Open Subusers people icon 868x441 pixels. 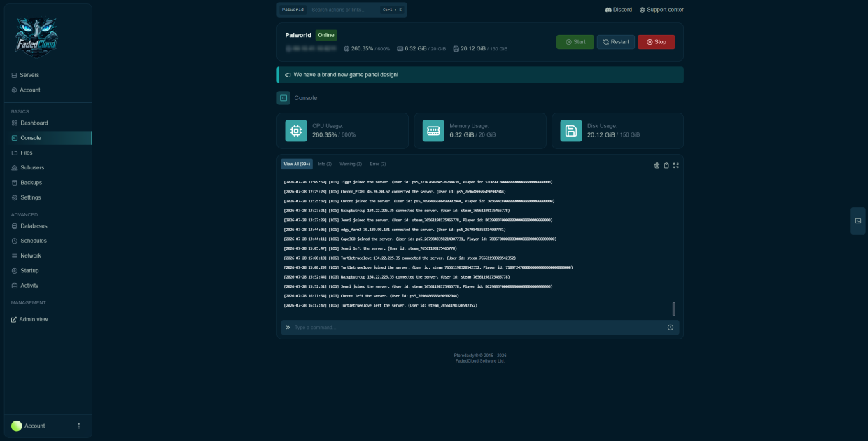[14, 168]
